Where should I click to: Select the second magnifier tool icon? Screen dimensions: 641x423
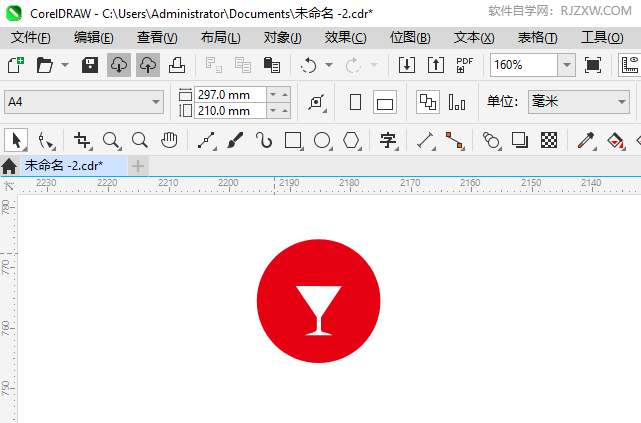click(140, 141)
